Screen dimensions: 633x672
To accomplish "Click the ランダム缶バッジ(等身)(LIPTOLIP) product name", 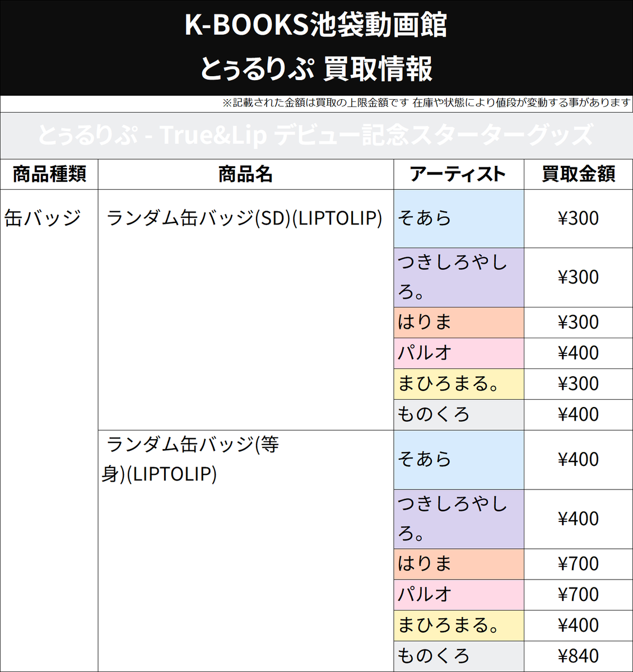I will pos(190,459).
